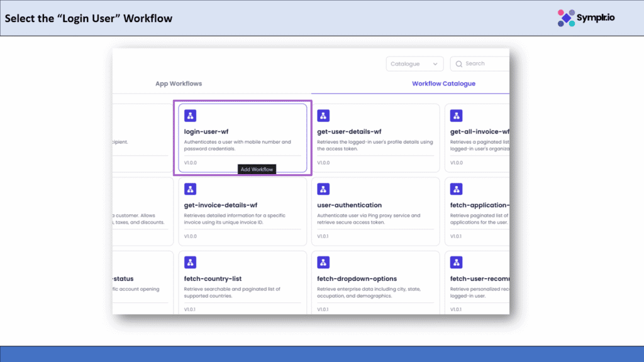Click the get-invoice-details-wf workflow icon
This screenshot has height=362, width=644.
click(x=191, y=189)
